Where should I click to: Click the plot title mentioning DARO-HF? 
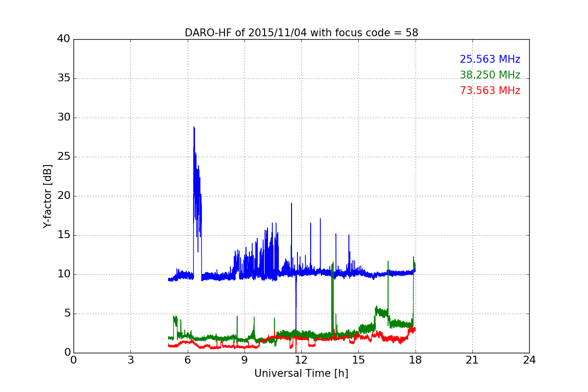point(301,33)
